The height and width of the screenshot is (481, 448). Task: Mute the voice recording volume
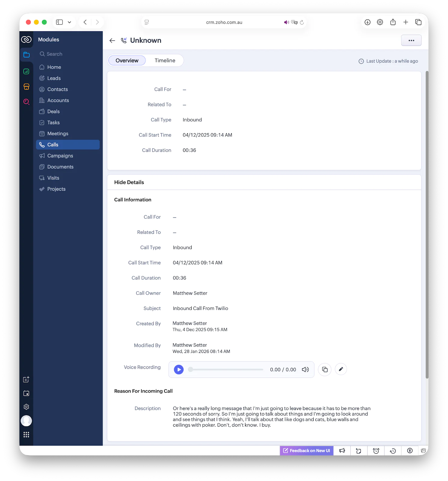pyautogui.click(x=305, y=369)
